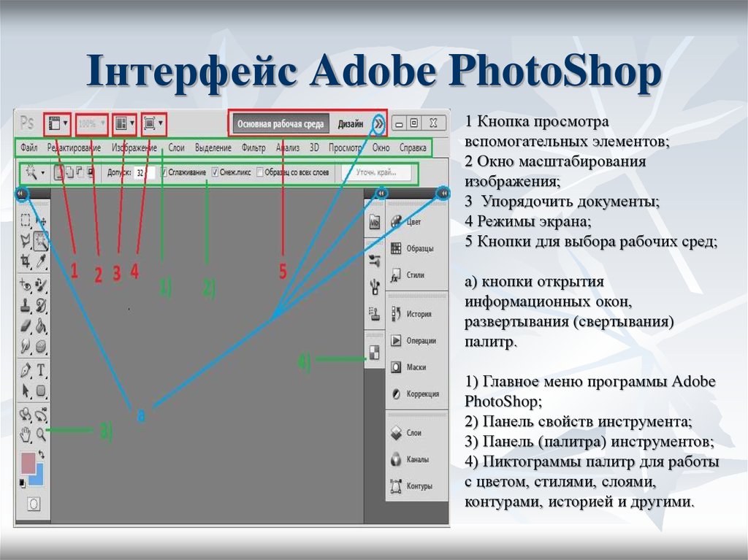Open the Brush Presets panel icon
The image size is (748, 560).
pyautogui.click(x=375, y=261)
